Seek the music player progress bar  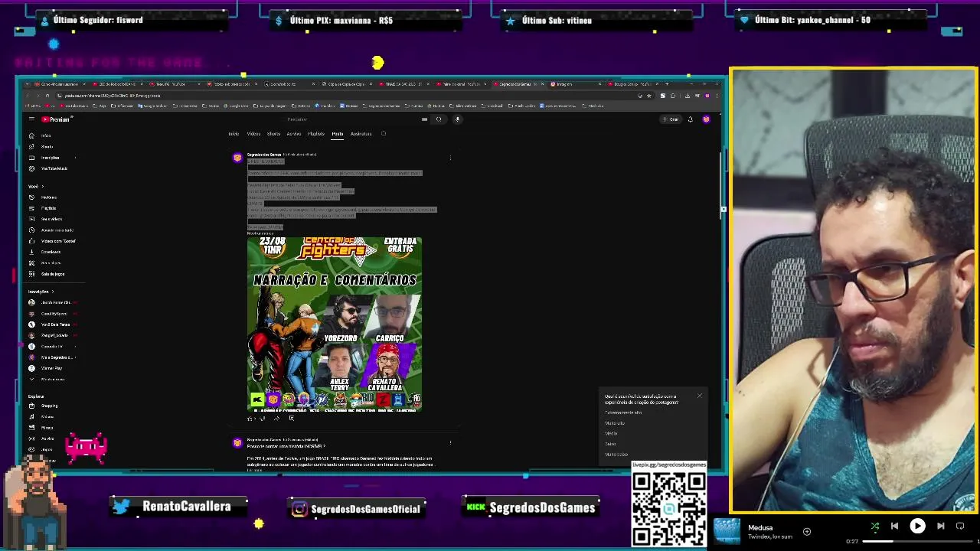click(x=919, y=541)
